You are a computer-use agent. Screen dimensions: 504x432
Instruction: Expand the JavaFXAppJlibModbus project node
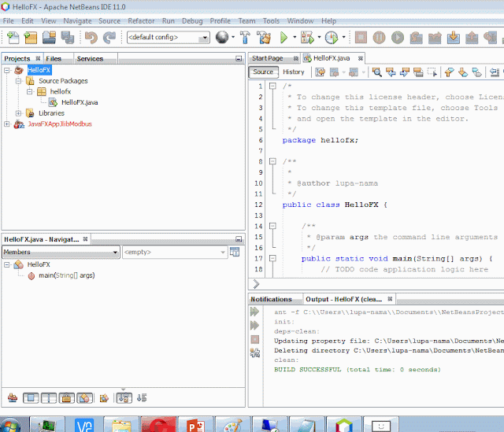point(7,124)
